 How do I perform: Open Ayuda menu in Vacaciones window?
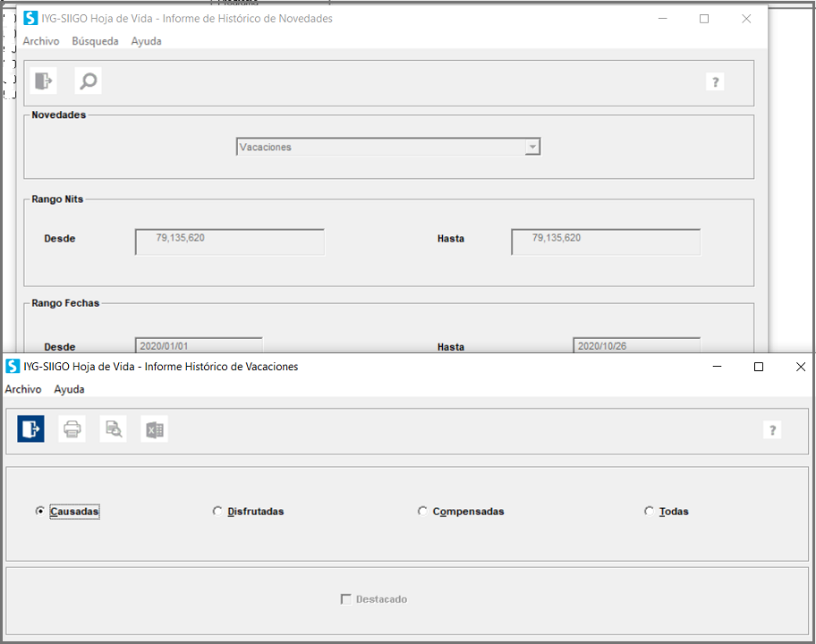tap(69, 389)
